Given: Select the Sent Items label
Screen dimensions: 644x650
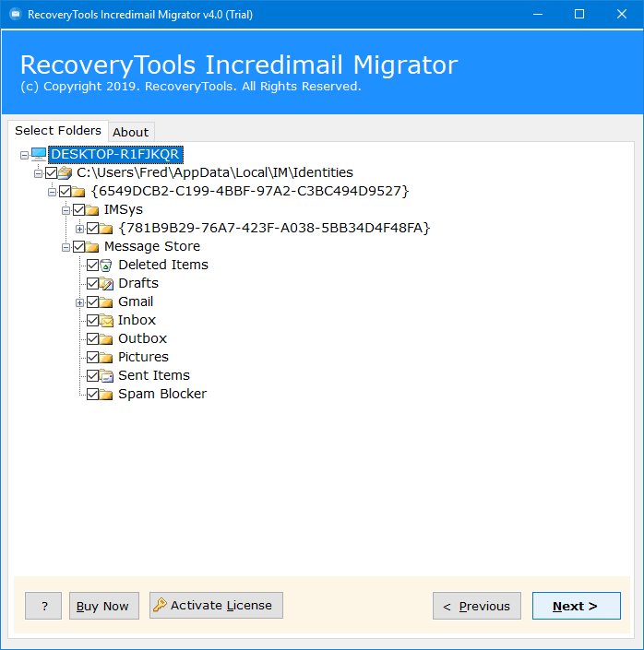Looking at the screenshot, I should pyautogui.click(x=154, y=375).
